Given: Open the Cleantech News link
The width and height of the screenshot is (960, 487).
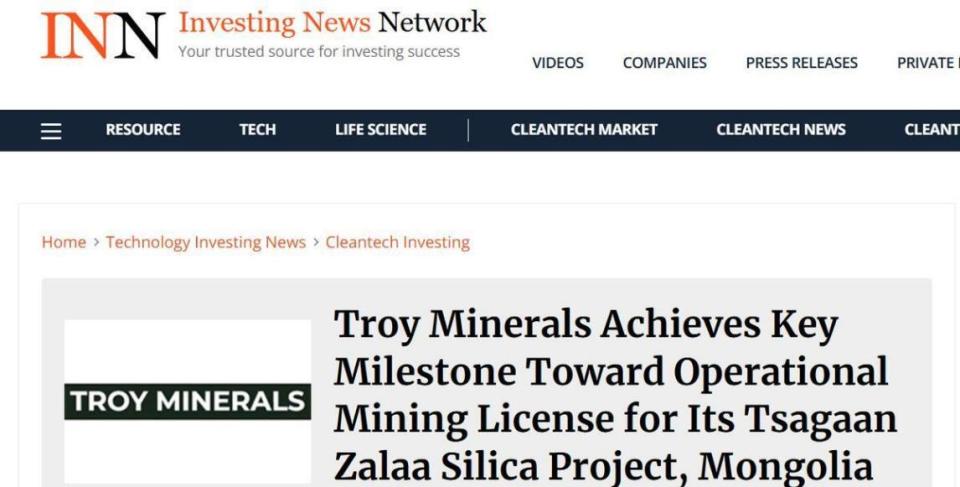Looking at the screenshot, I should click(780, 130).
